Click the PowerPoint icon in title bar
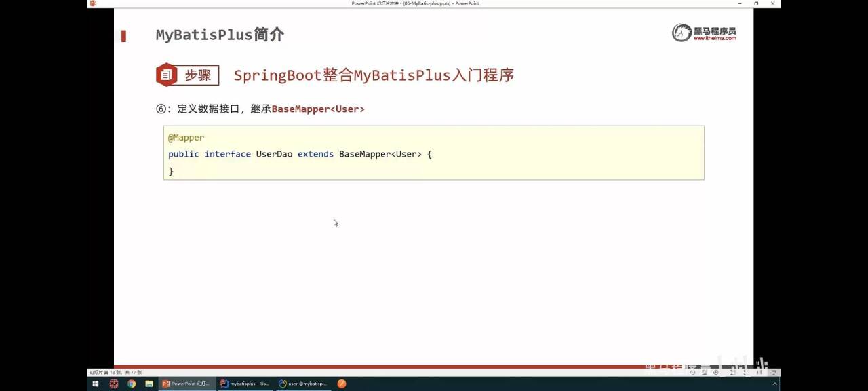The image size is (868, 391). pos(93,3)
